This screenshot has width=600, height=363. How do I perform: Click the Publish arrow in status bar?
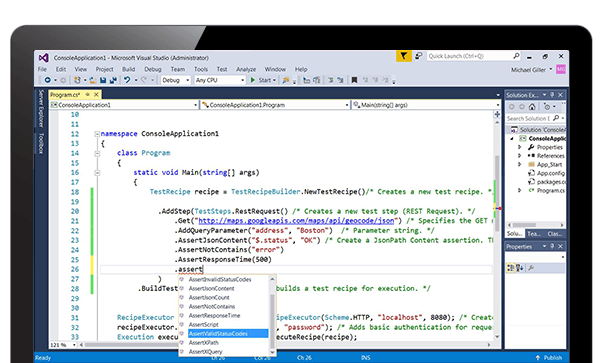pyautogui.click(x=538, y=358)
